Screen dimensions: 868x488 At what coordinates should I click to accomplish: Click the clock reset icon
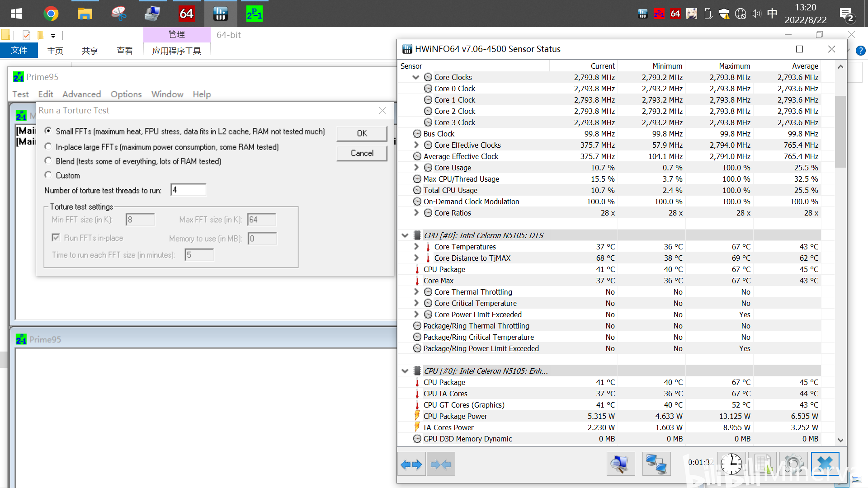point(731,464)
